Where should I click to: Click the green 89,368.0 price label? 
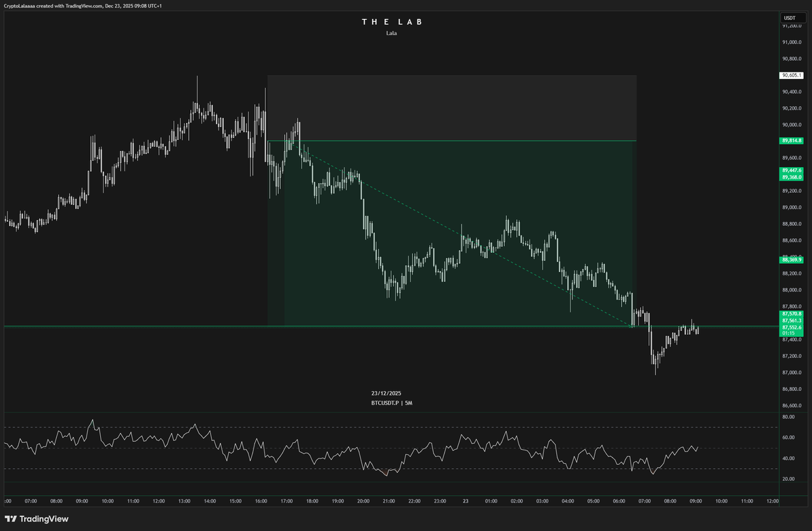[791, 177]
